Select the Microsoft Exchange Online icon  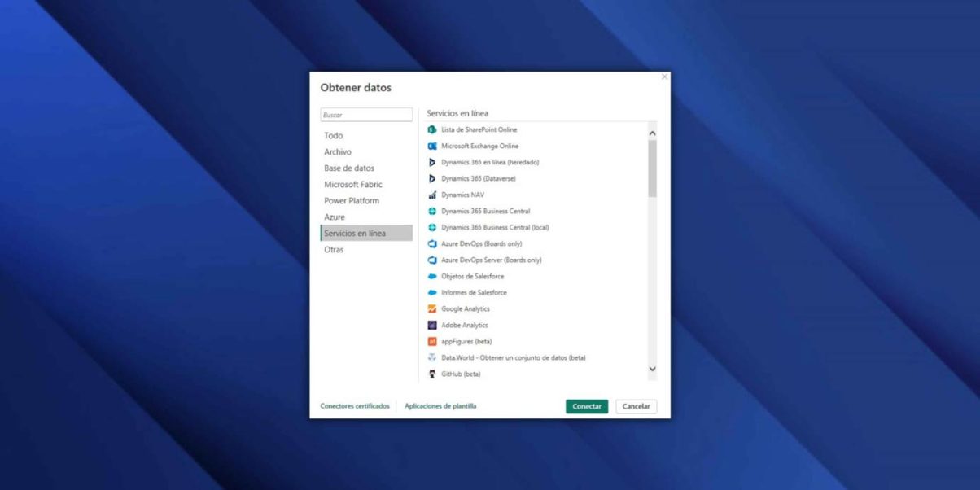(x=432, y=147)
